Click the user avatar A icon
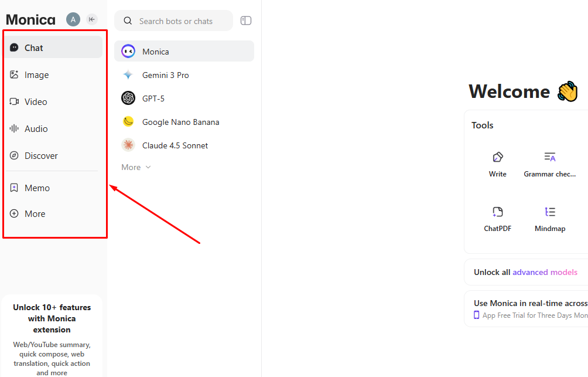 73,19
